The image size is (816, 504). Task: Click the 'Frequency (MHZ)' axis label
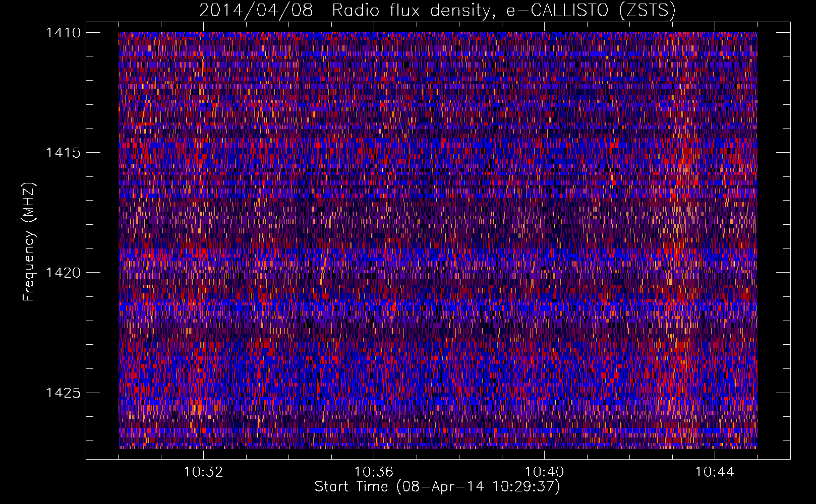[29, 241]
